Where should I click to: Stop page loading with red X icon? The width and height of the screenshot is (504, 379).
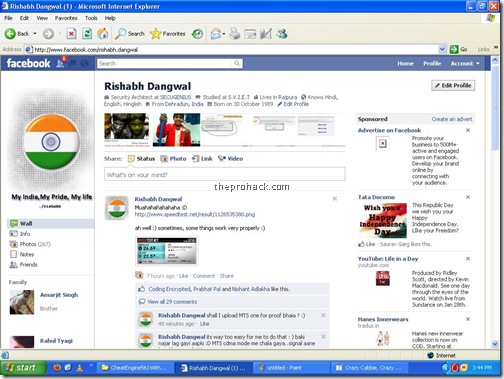point(71,33)
